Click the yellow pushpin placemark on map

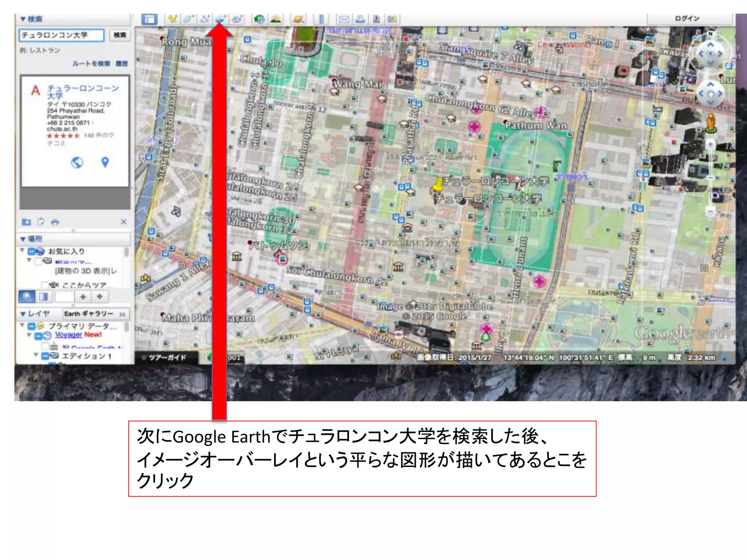click(x=437, y=186)
